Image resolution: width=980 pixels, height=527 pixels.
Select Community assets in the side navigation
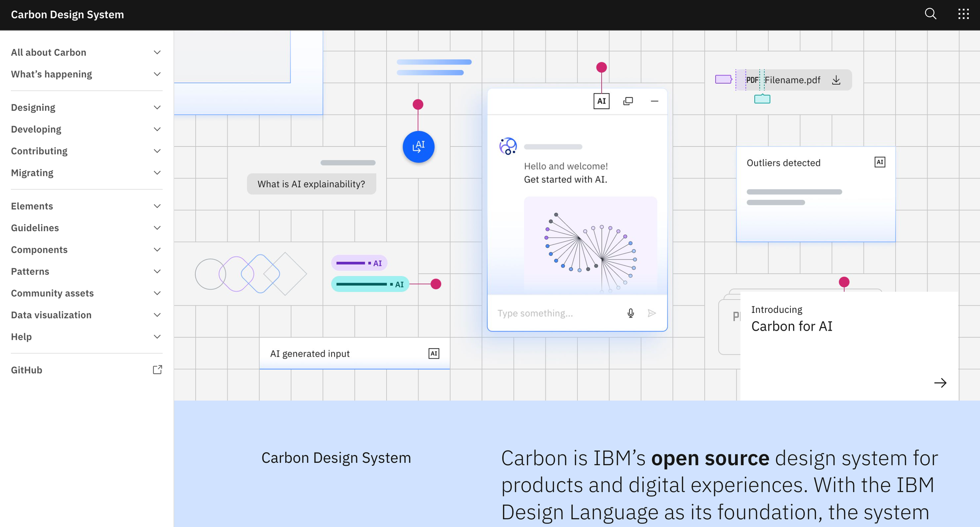[87, 293]
